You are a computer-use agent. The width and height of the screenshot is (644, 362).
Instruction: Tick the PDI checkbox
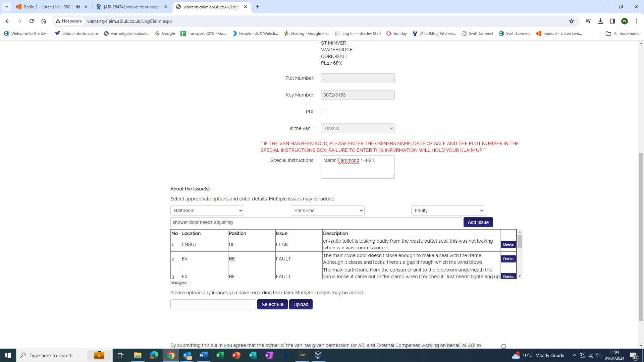coord(323,111)
